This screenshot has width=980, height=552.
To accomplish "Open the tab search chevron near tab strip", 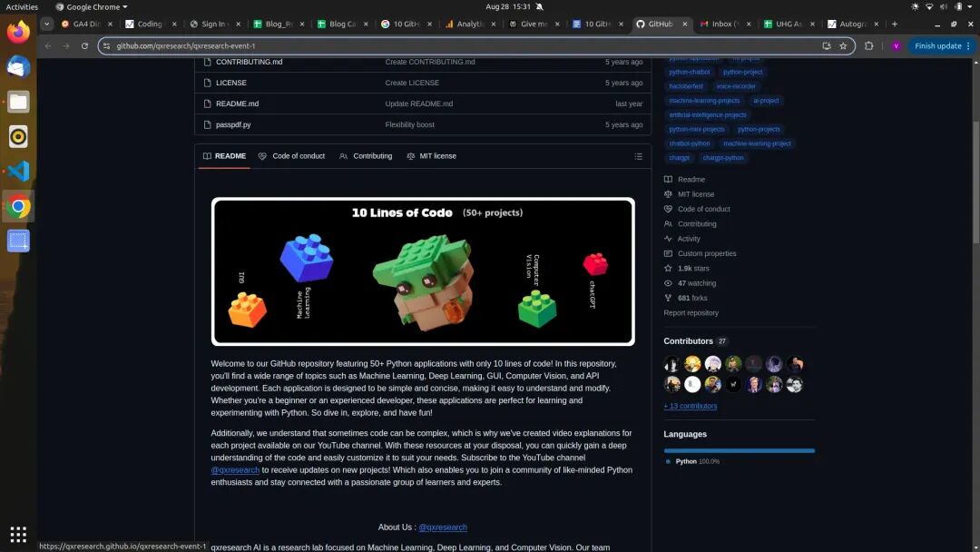I will 46,25.
